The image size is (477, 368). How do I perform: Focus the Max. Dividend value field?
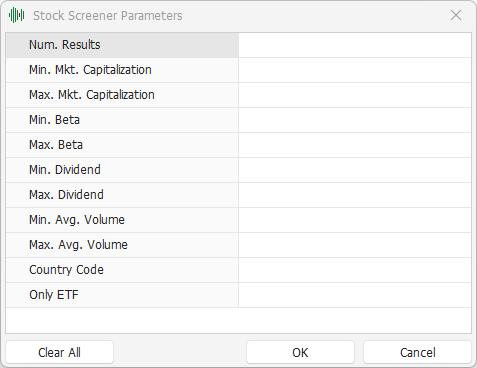[355, 195]
